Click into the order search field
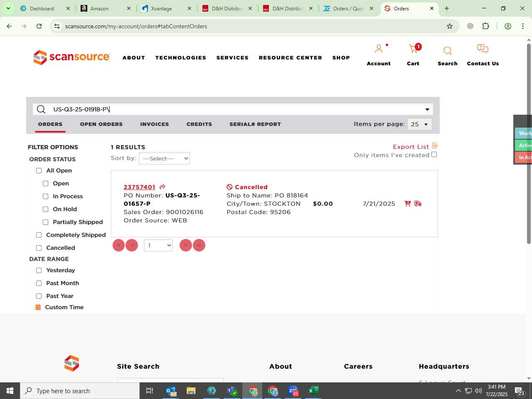532x399 pixels. coord(233,109)
